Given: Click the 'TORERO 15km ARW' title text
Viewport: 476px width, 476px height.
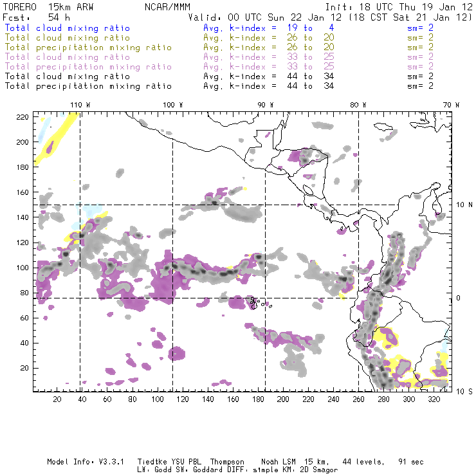Looking at the screenshot, I should 48,7.
